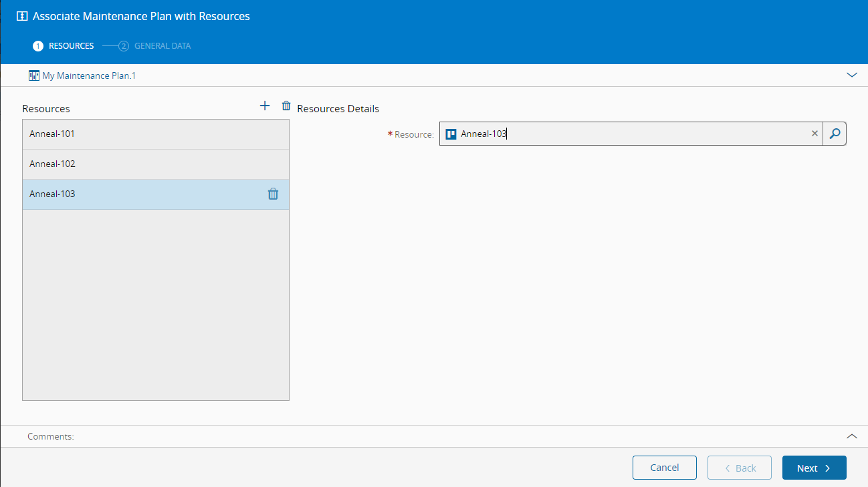Delete the Anneal-103 row using its trash icon

(x=273, y=194)
